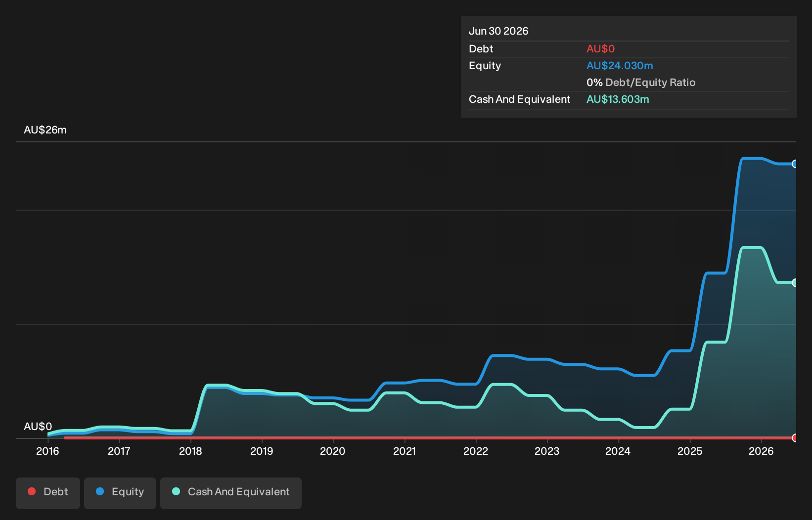This screenshot has width=812, height=520.
Task: Select the blue Equity endpoint marker
Action: point(795,164)
